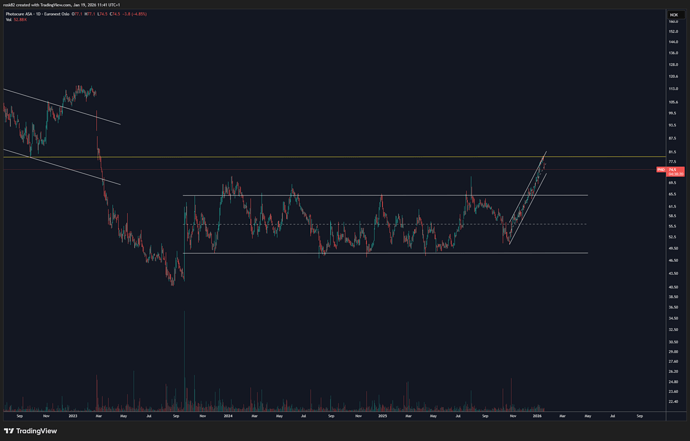Click the 2025 label on time axis

pos(381,413)
